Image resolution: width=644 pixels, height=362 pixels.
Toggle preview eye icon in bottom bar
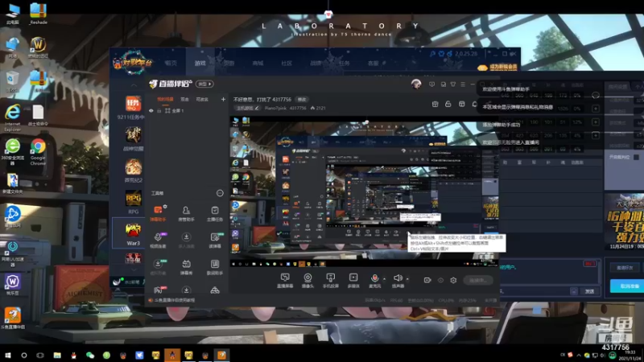(x=440, y=280)
